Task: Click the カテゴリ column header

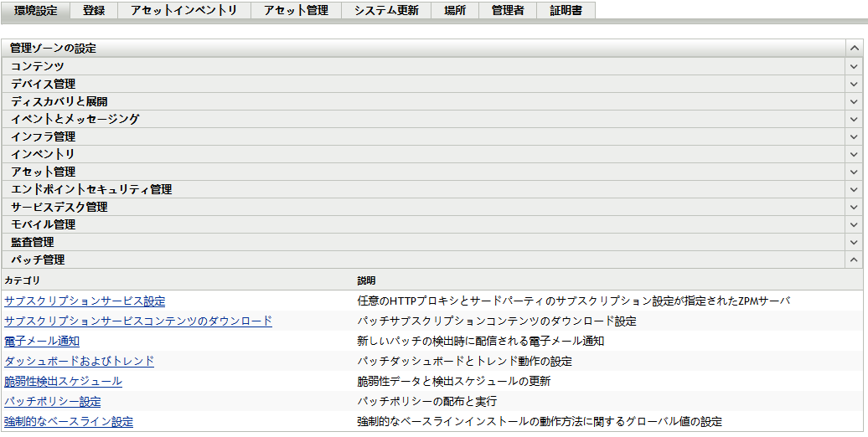Action: pos(22,280)
